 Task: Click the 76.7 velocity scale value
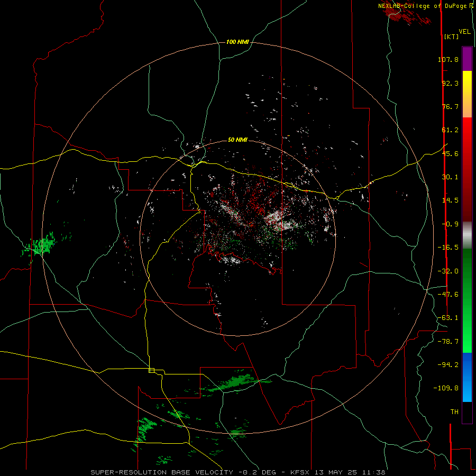coord(450,106)
